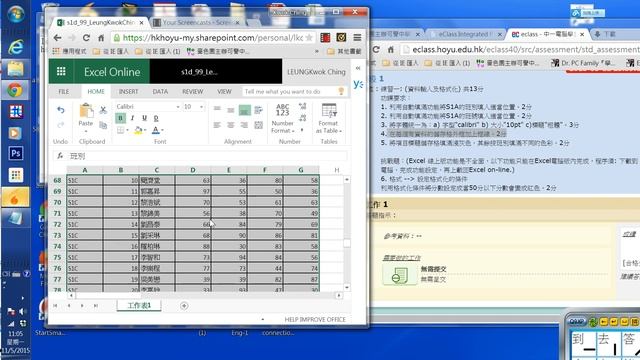Open Photoshop from Windows taskbar

click(16, 153)
